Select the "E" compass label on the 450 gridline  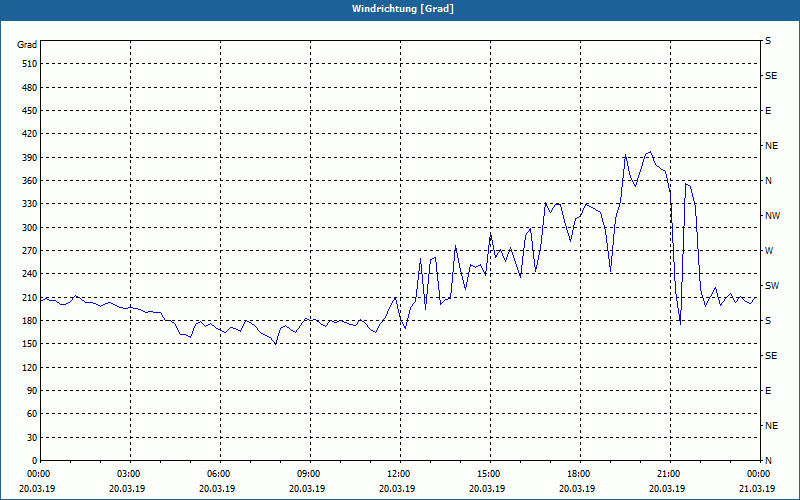tap(768, 111)
